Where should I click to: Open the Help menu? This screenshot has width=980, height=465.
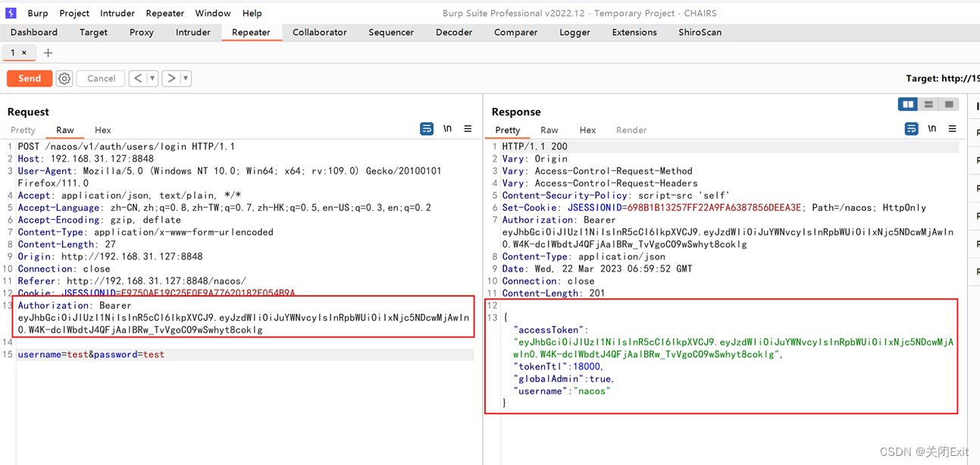tap(252, 13)
